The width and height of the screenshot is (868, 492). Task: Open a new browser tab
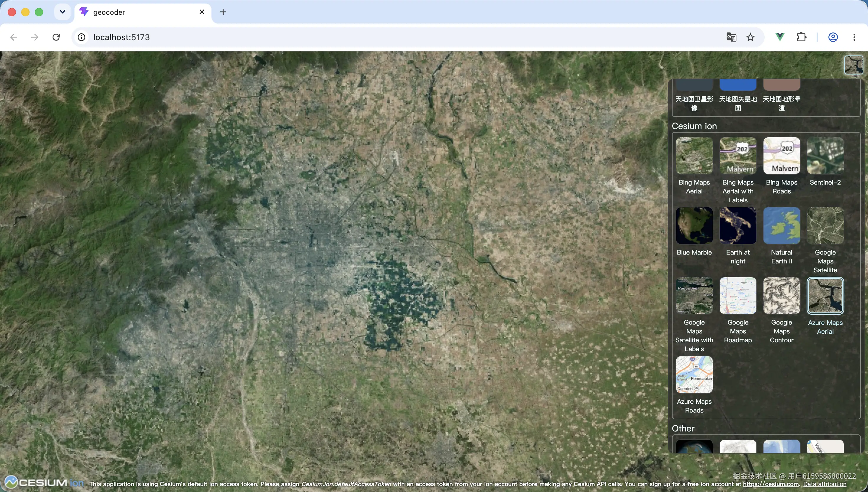[223, 12]
